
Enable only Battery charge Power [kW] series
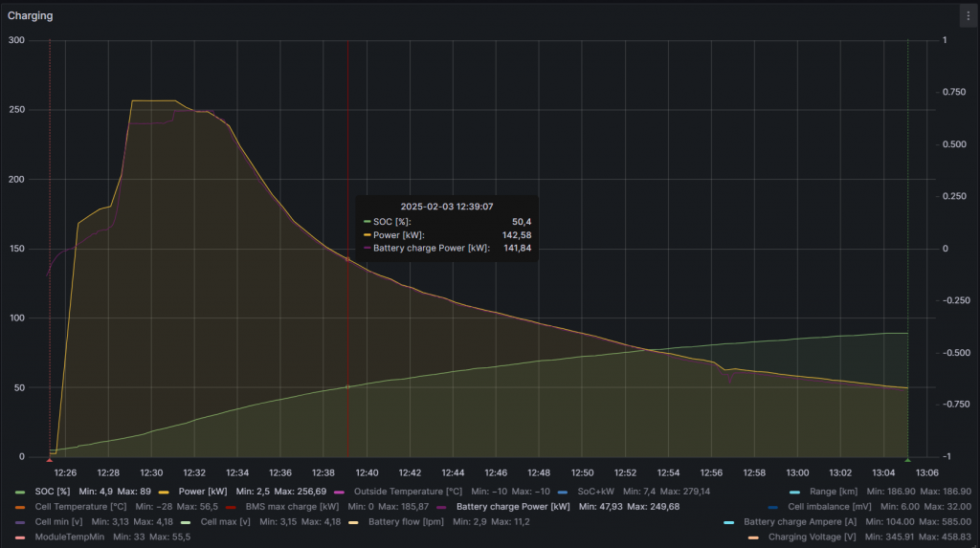[x=513, y=506]
